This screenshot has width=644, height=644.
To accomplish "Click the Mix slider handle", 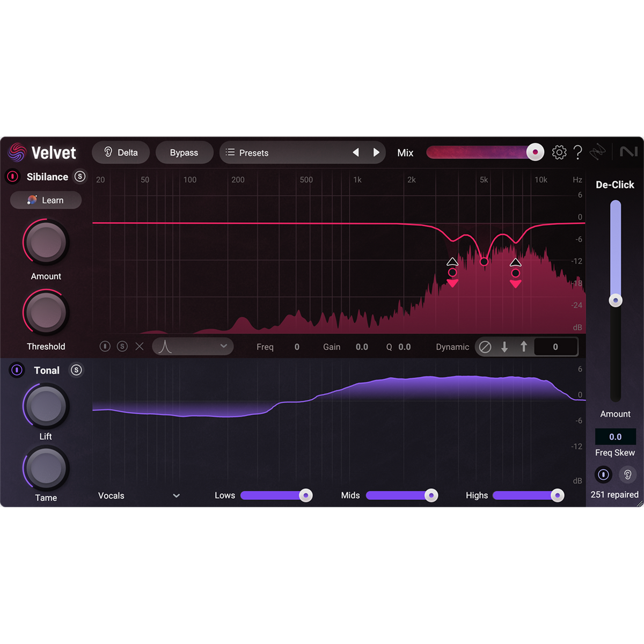I will coord(535,152).
